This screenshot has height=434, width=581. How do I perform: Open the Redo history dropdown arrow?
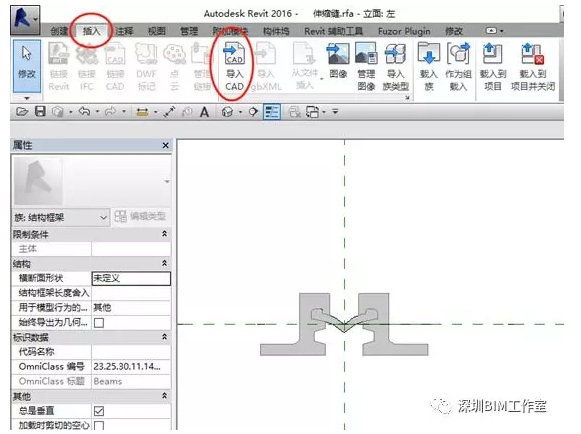pos(124,111)
